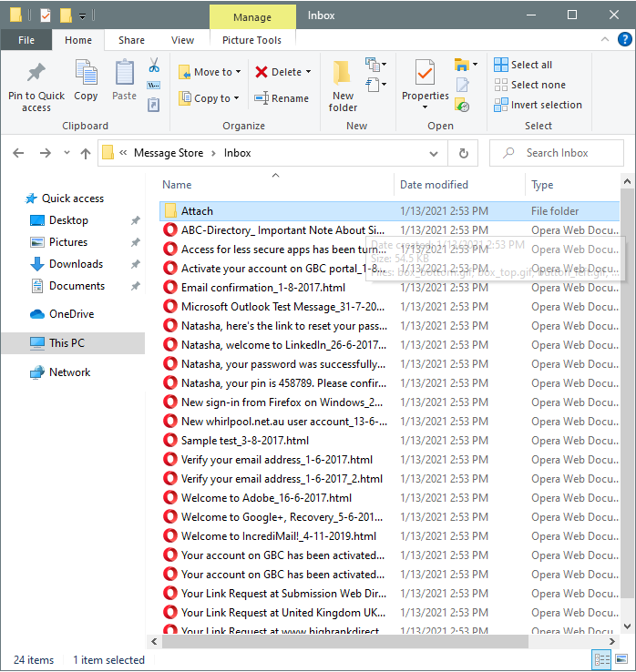Image resolution: width=636 pixels, height=672 pixels.
Task: Click the Paste shortcut icon
Action: pyautogui.click(x=154, y=105)
